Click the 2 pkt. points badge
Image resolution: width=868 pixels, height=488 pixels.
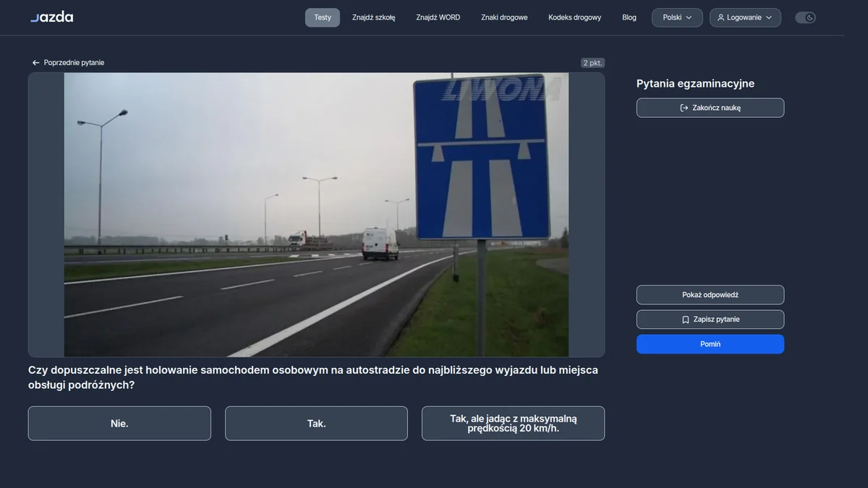[593, 63]
